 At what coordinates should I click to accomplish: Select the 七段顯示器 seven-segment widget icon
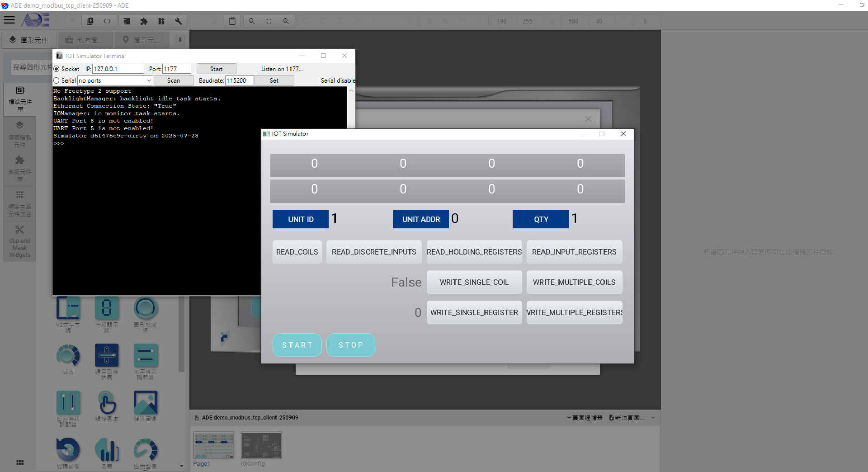(107, 309)
